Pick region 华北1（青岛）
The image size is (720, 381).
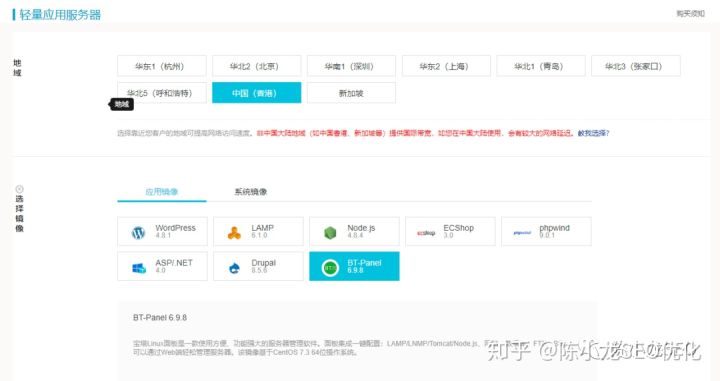coord(541,66)
